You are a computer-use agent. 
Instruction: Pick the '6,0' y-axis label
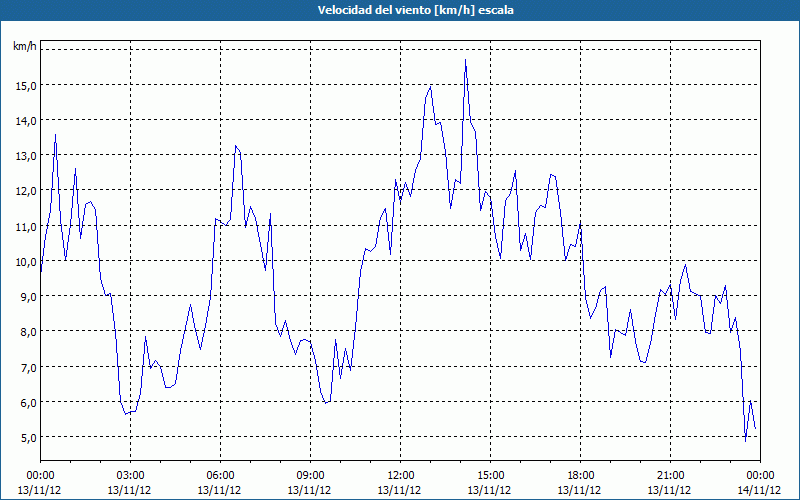click(28, 403)
